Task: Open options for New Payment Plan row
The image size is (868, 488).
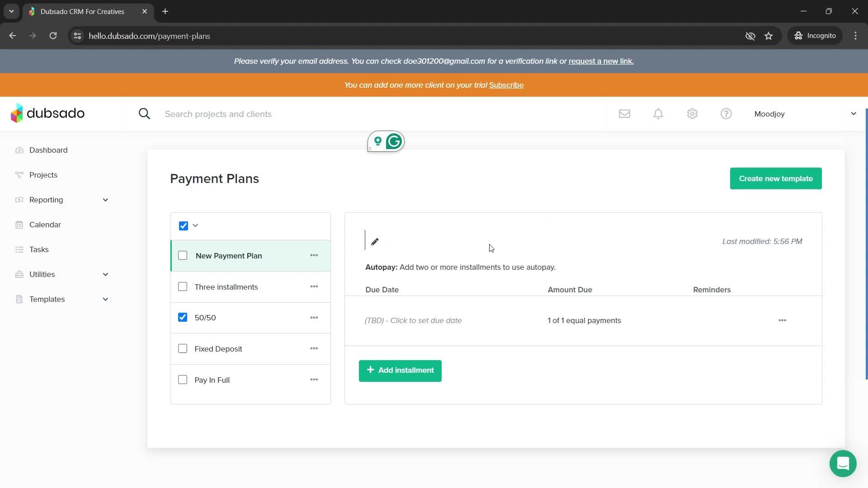Action: tap(314, 255)
